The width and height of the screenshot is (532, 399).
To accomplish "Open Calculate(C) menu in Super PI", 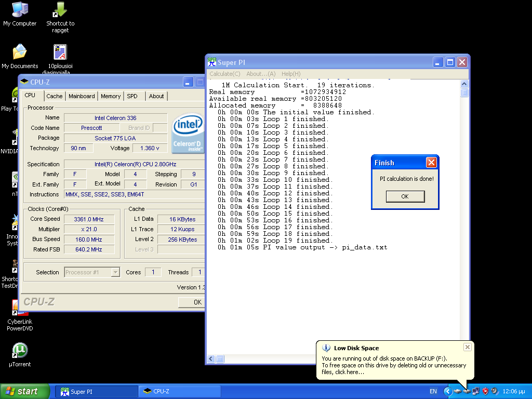I will pyautogui.click(x=225, y=74).
